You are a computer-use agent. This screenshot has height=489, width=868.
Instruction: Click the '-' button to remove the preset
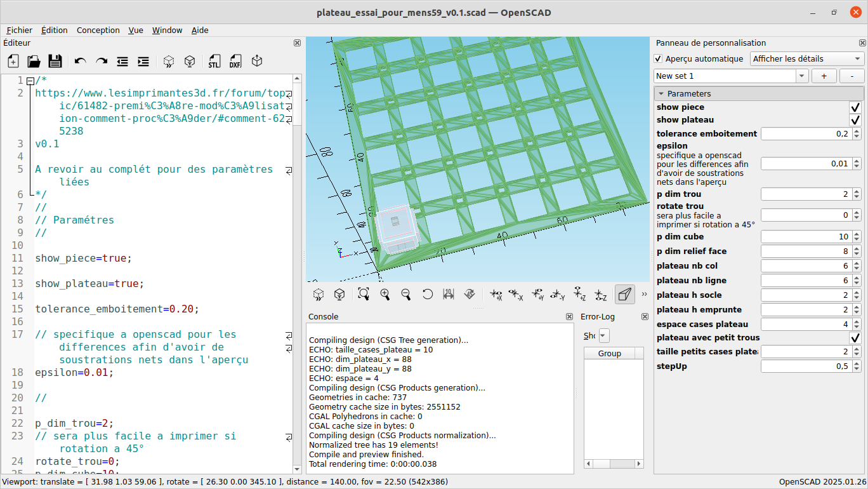[x=852, y=76]
